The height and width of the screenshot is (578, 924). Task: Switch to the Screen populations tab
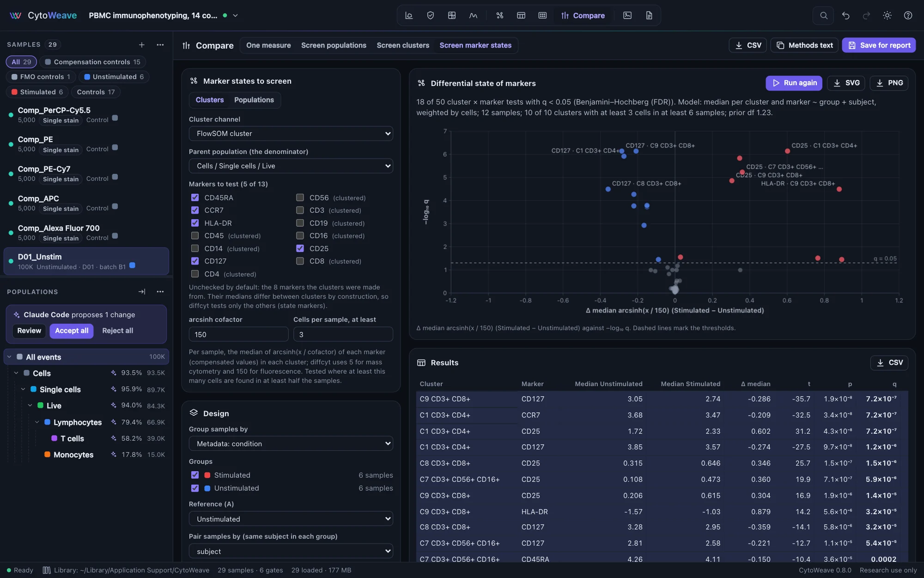click(x=334, y=45)
